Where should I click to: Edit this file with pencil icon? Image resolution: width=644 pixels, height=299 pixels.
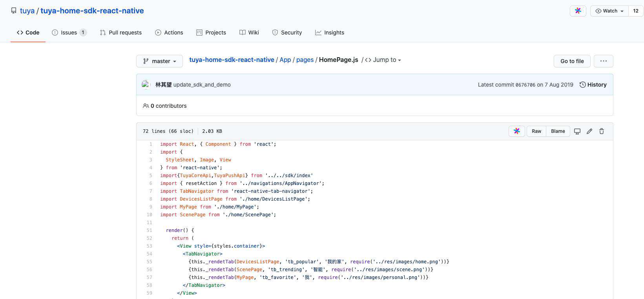(589, 131)
